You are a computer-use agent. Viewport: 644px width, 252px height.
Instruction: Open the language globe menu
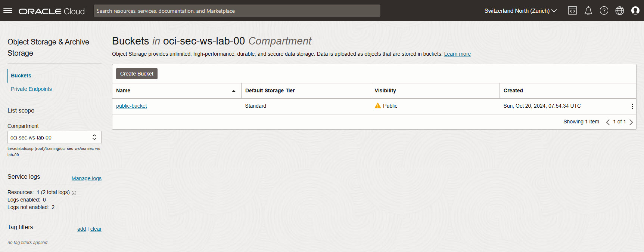click(620, 10)
